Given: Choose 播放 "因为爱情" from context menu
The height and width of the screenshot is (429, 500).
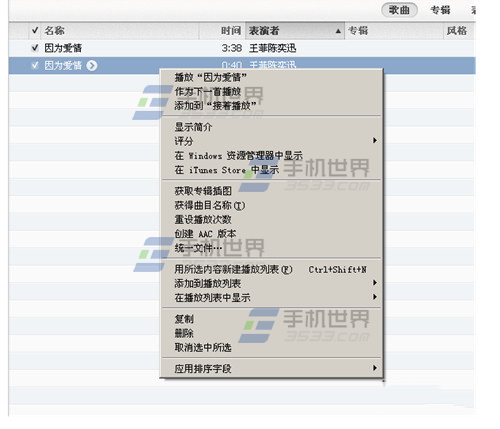Looking at the screenshot, I should 271,78.
